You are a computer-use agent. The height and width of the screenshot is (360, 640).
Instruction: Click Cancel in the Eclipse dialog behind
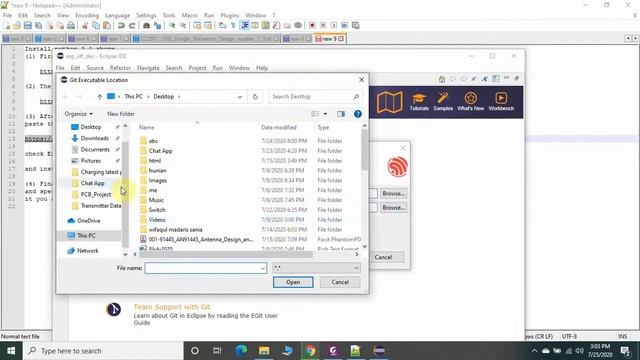pos(383,257)
